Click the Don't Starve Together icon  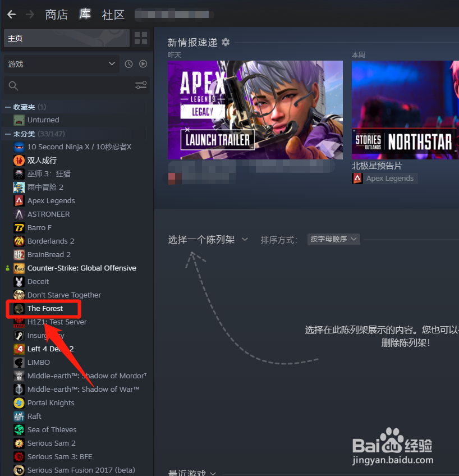19,295
